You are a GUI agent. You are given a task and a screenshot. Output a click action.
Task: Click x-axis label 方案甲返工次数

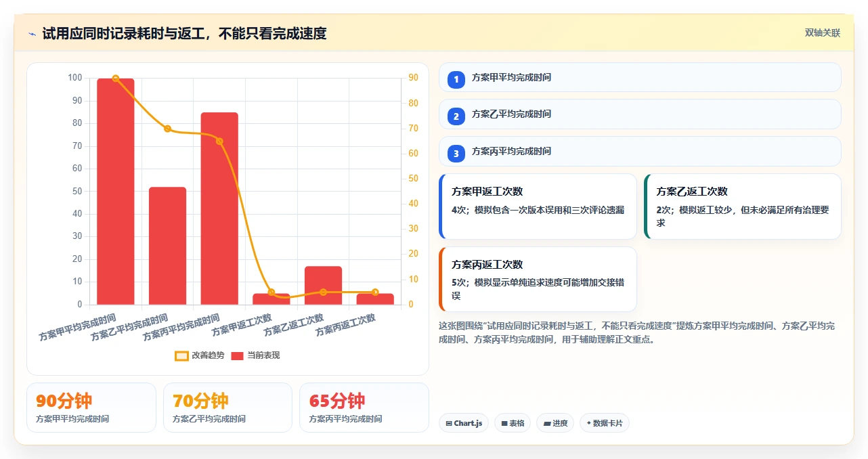(242, 325)
